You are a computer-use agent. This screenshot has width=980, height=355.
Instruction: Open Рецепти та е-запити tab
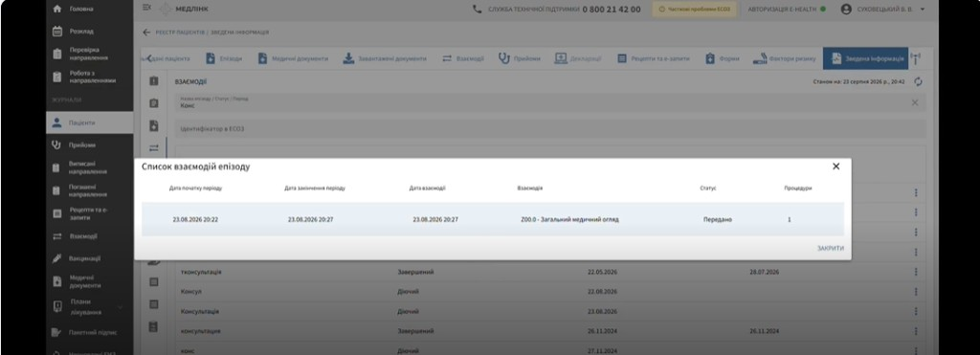(654, 58)
